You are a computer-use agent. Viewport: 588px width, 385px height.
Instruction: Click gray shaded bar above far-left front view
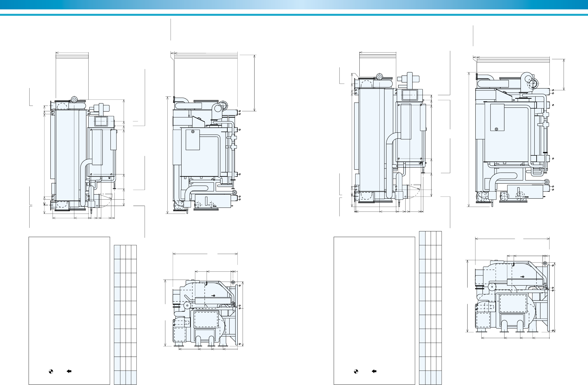click(x=72, y=57)
